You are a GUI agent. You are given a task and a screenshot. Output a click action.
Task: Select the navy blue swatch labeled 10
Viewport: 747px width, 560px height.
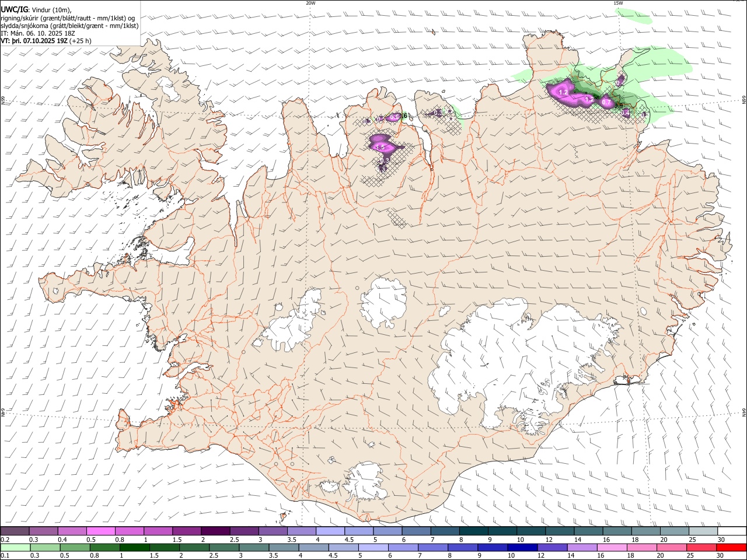[521, 547]
